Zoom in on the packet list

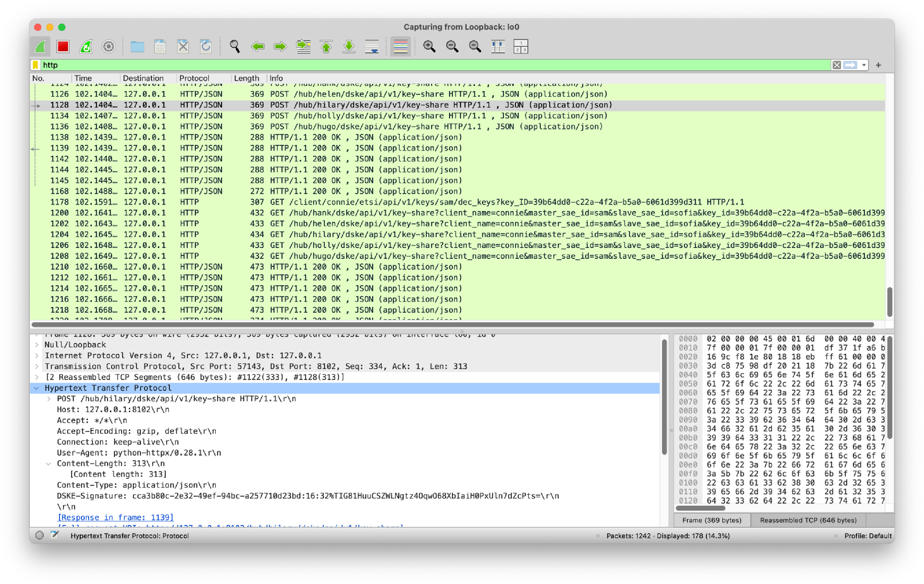point(429,46)
